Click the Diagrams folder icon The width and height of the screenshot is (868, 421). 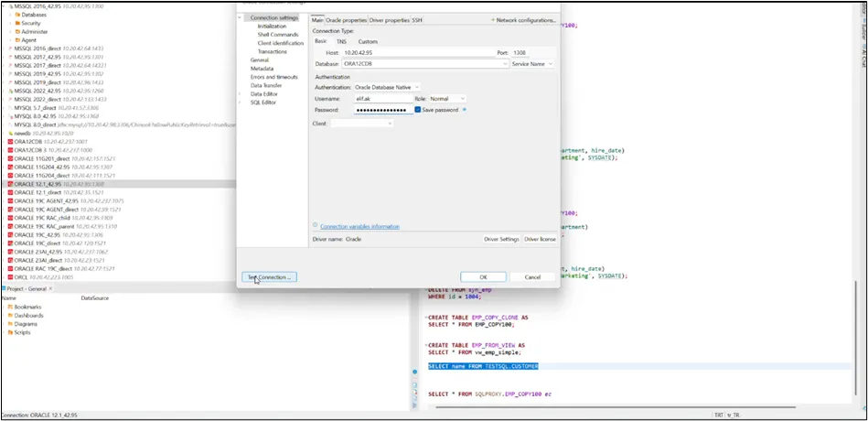10,324
